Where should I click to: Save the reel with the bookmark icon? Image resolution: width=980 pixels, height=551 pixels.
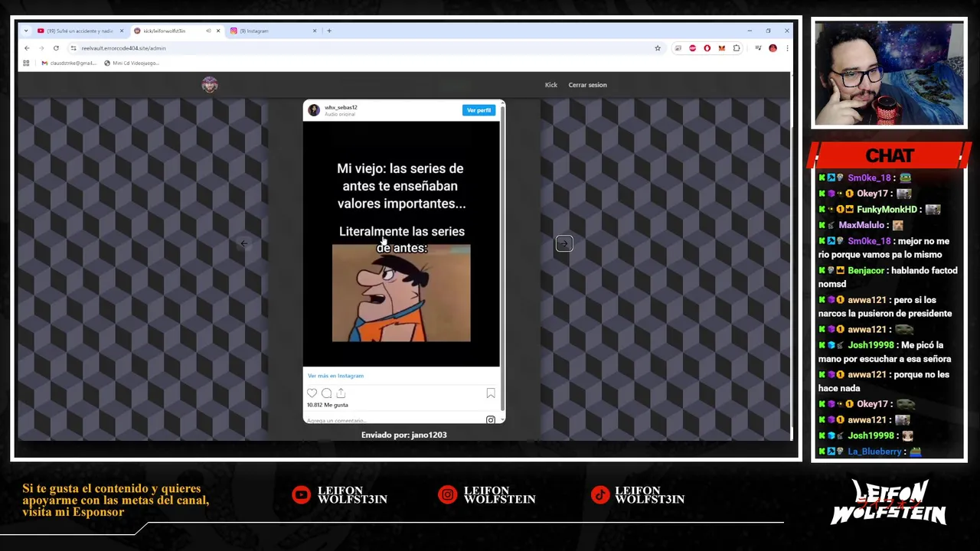491,393
